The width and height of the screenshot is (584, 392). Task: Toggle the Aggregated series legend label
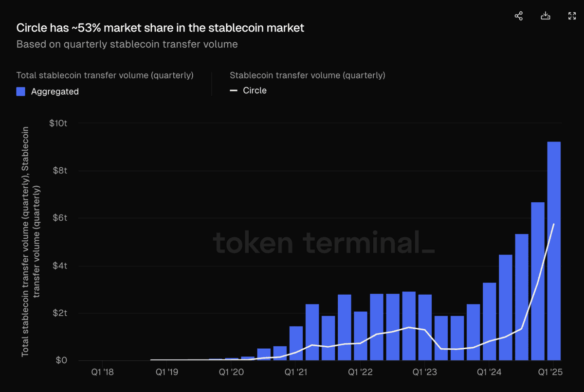pos(55,91)
